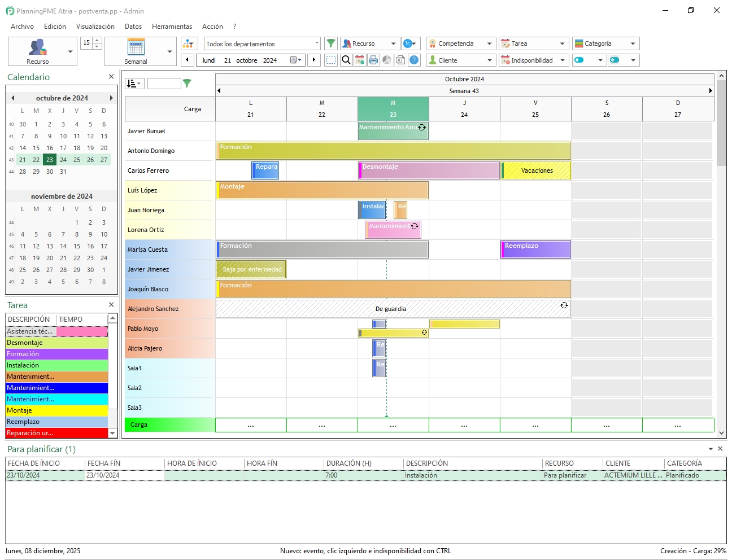This screenshot has width=732, height=560.
Task: Select day 23 in October mini calendar
Action: [50, 160]
